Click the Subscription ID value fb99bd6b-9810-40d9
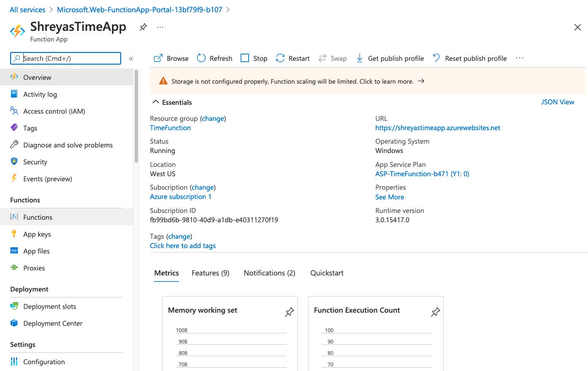 (214, 220)
